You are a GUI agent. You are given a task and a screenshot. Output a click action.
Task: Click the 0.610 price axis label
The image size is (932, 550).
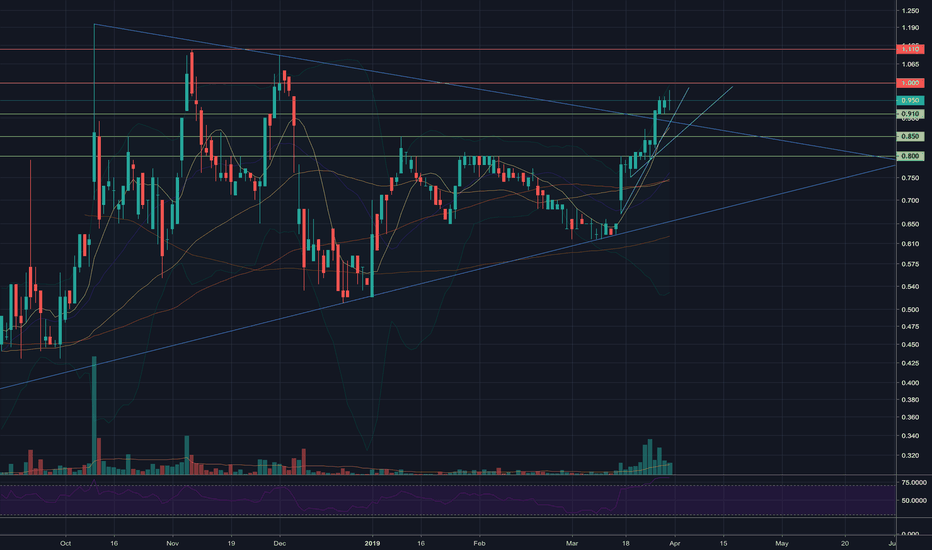pos(910,244)
